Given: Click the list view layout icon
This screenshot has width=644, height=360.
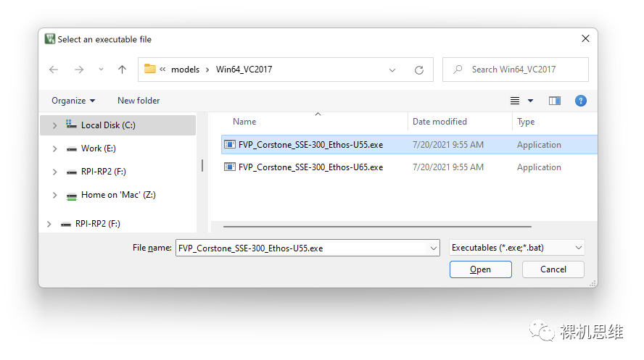Looking at the screenshot, I should pos(515,101).
